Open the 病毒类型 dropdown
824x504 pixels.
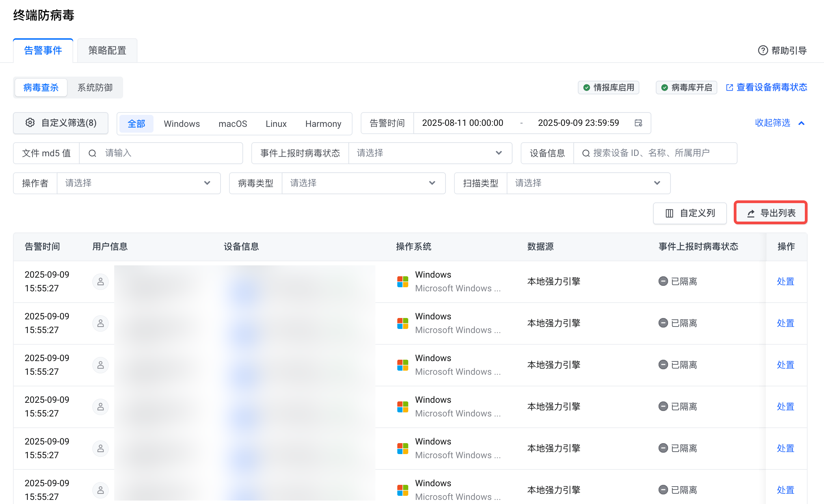pyautogui.click(x=363, y=183)
